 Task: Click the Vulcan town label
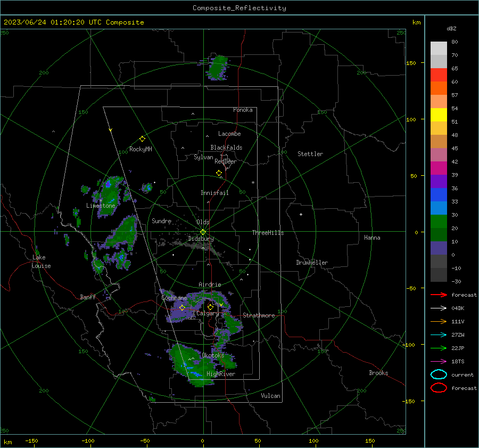pyautogui.click(x=270, y=396)
